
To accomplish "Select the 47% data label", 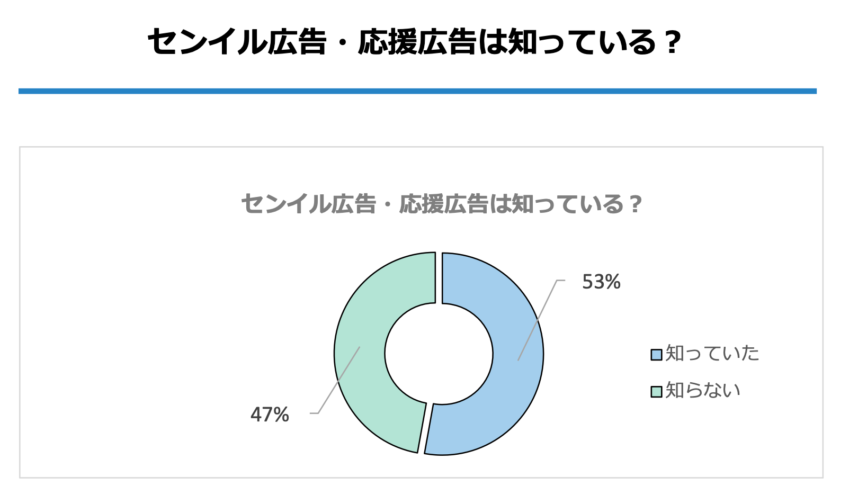I will click(270, 415).
